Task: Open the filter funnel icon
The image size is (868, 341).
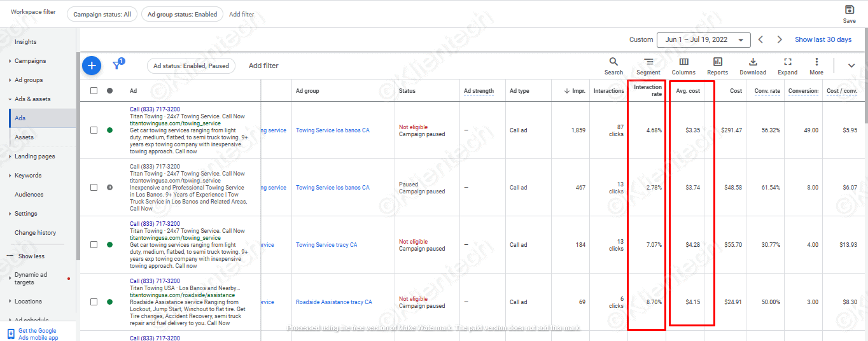Action: click(117, 65)
